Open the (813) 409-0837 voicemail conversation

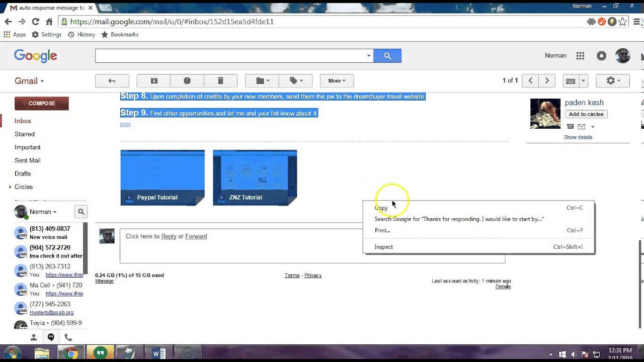pyautogui.click(x=49, y=233)
